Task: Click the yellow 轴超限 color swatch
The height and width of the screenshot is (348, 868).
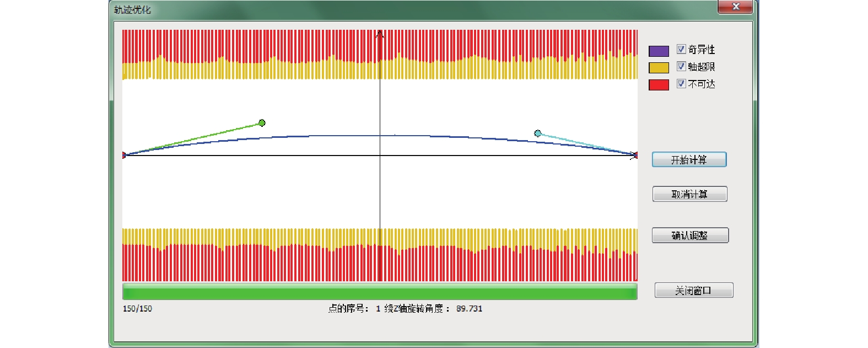Action: (x=659, y=67)
